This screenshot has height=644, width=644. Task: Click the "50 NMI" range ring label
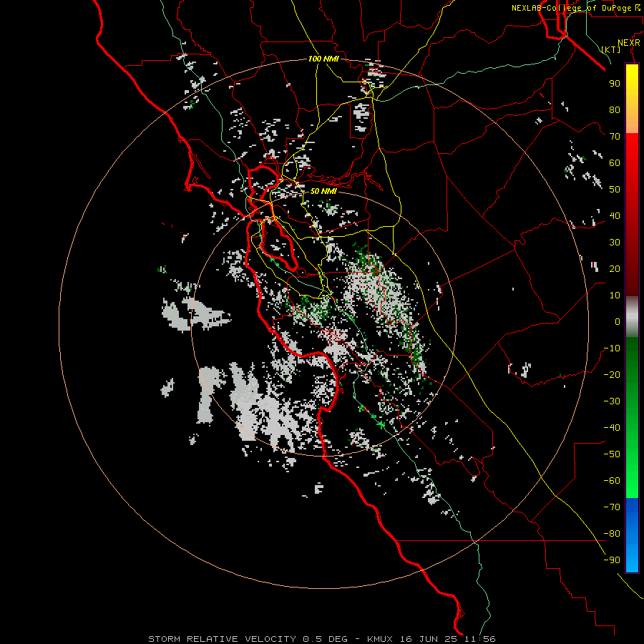point(323,191)
